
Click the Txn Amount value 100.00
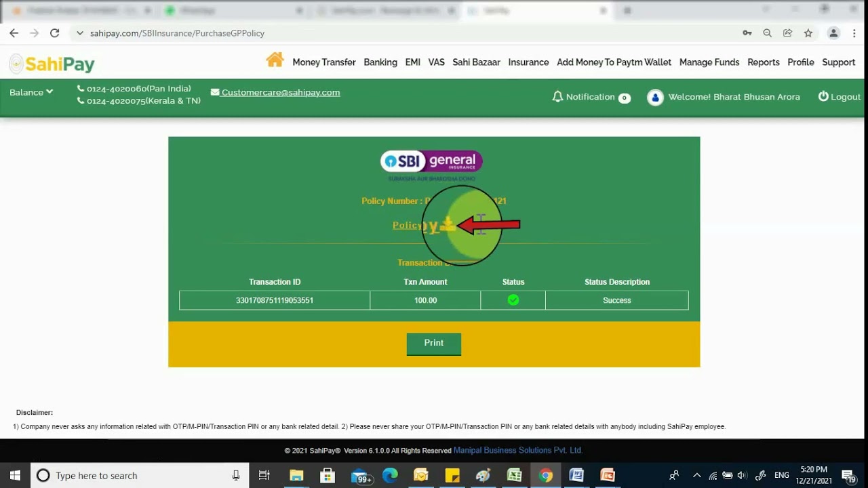tap(426, 300)
